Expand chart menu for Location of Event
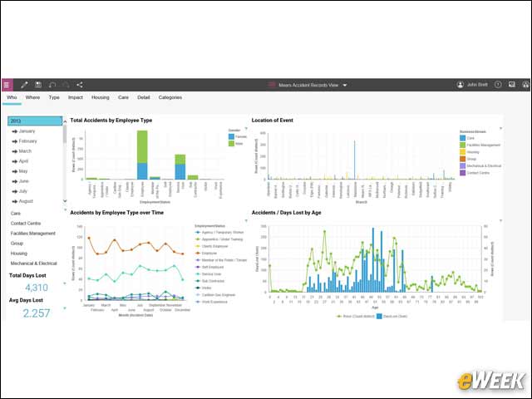The image size is (532, 399). point(500,129)
